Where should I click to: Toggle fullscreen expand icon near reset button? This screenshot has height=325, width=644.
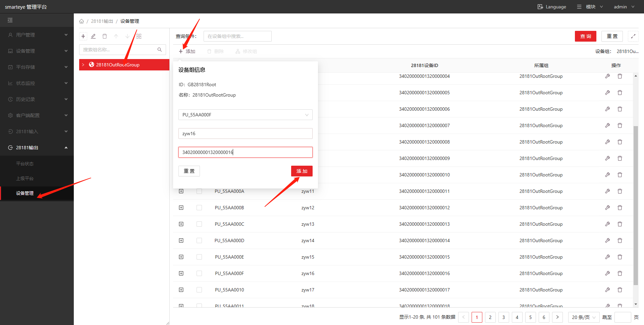click(x=633, y=36)
